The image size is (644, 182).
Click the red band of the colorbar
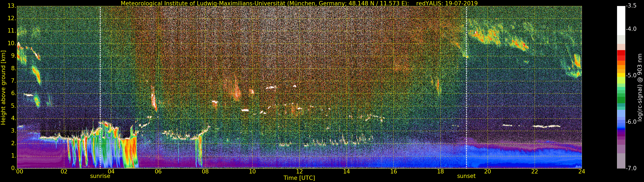621,55
